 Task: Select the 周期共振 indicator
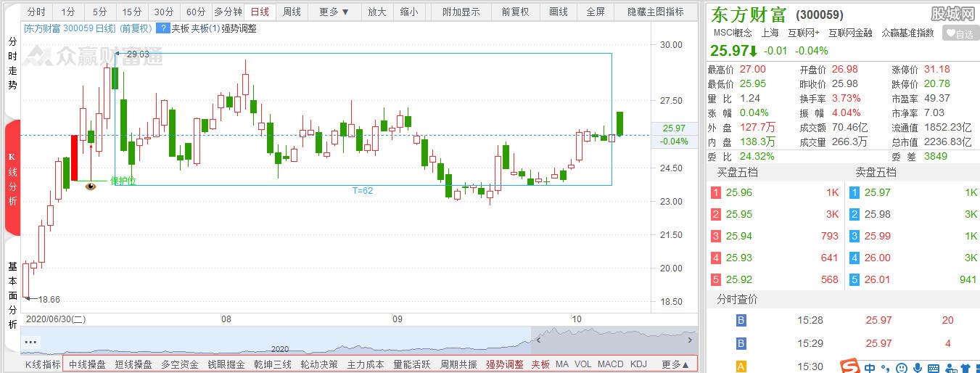(458, 364)
